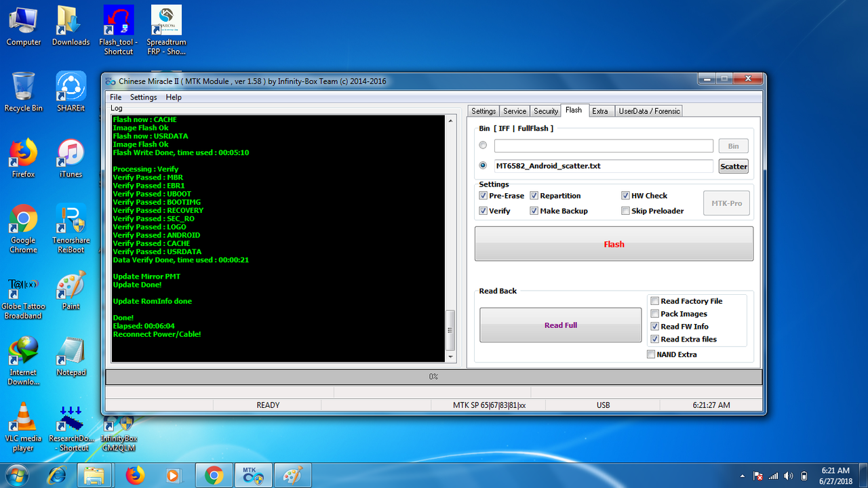This screenshot has height=488, width=868.
Task: Click the log scrollbar up arrow
Action: click(x=450, y=121)
